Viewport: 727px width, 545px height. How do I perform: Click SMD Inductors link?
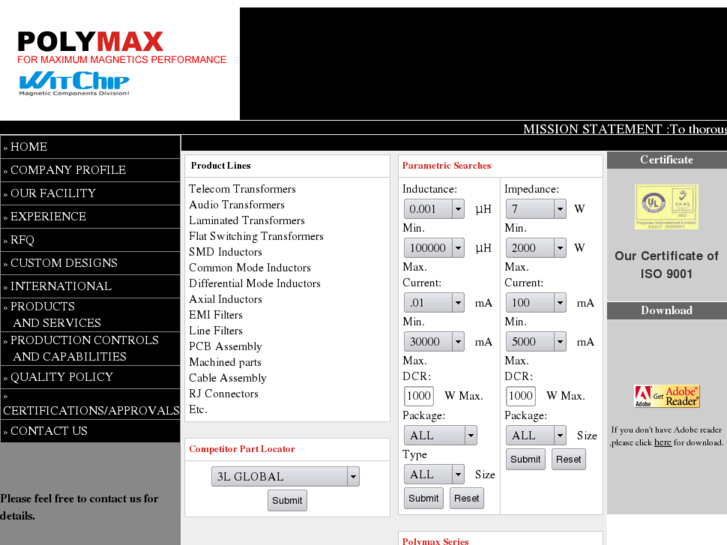(225, 252)
